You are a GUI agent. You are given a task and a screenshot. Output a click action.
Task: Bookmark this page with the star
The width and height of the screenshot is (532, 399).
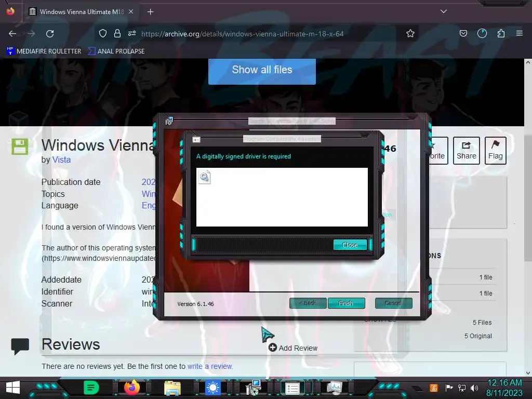pos(410,34)
